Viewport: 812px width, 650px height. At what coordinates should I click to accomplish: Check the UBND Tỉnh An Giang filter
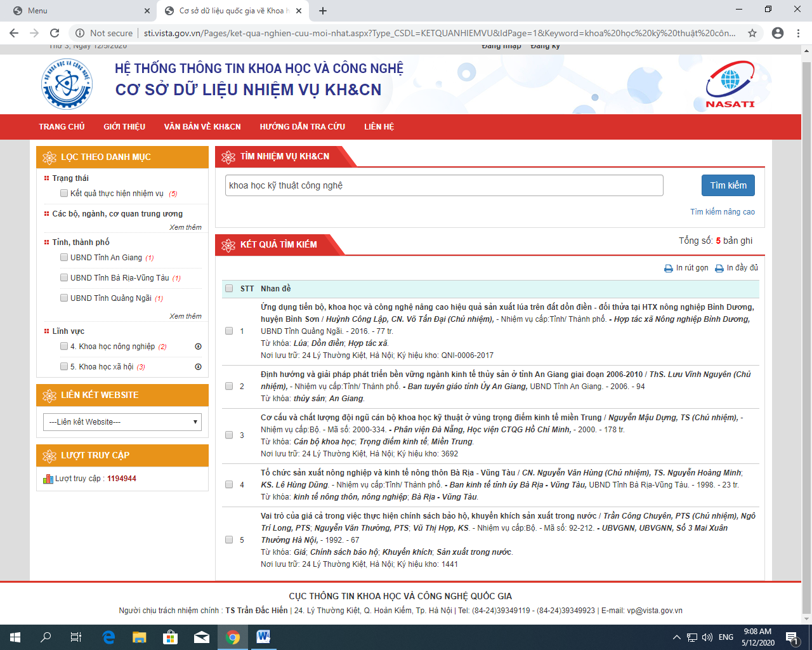point(64,257)
